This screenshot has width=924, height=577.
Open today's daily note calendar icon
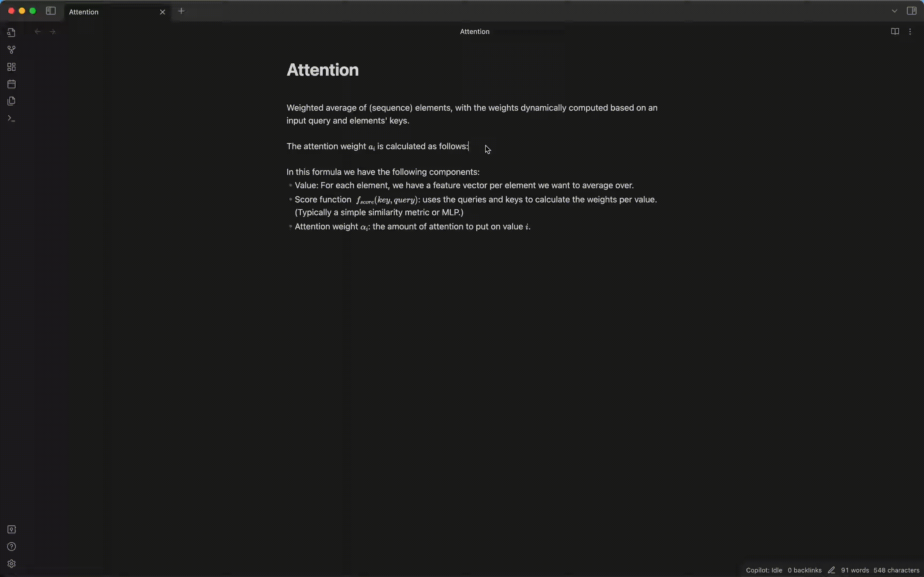pos(11,84)
